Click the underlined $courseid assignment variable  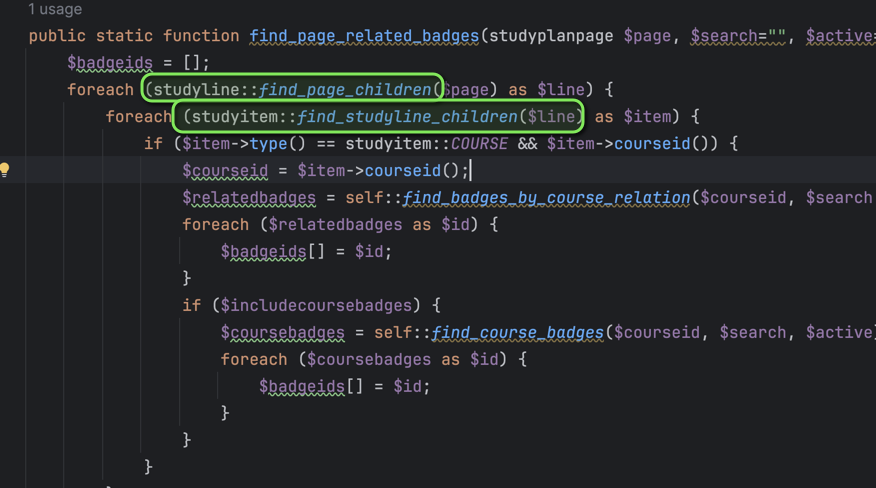tap(225, 171)
